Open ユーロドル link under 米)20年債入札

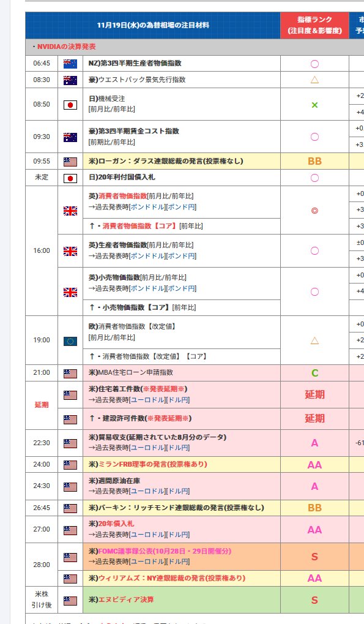point(147,535)
